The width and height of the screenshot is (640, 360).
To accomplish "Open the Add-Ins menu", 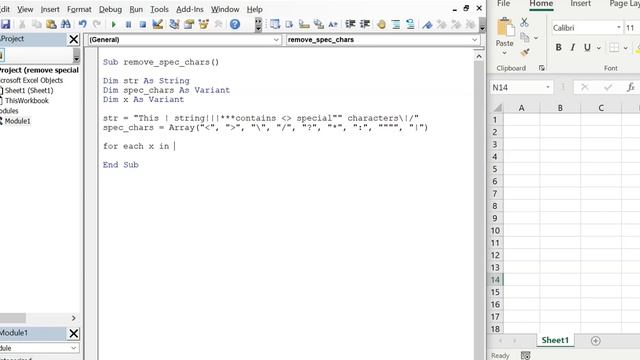I will point(190,9).
